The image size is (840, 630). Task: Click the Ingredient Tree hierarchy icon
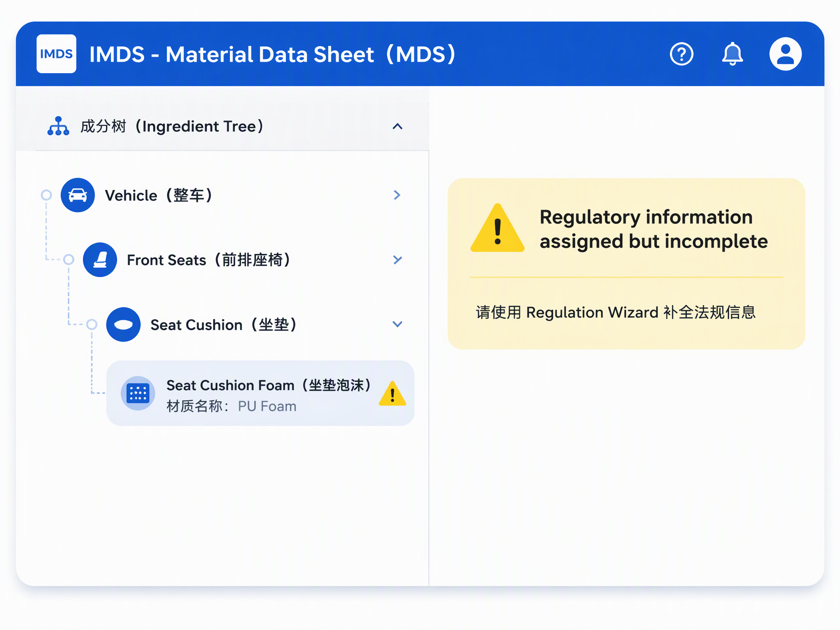(x=58, y=126)
